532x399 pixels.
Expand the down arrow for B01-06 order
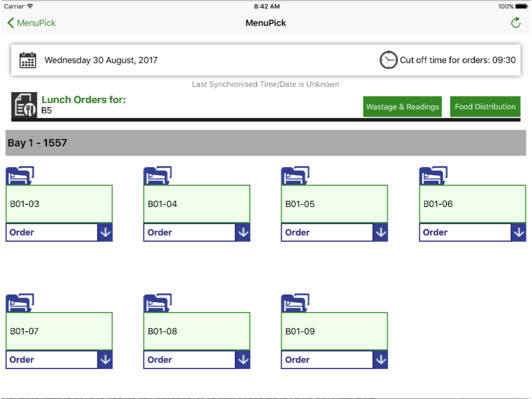[519, 232]
